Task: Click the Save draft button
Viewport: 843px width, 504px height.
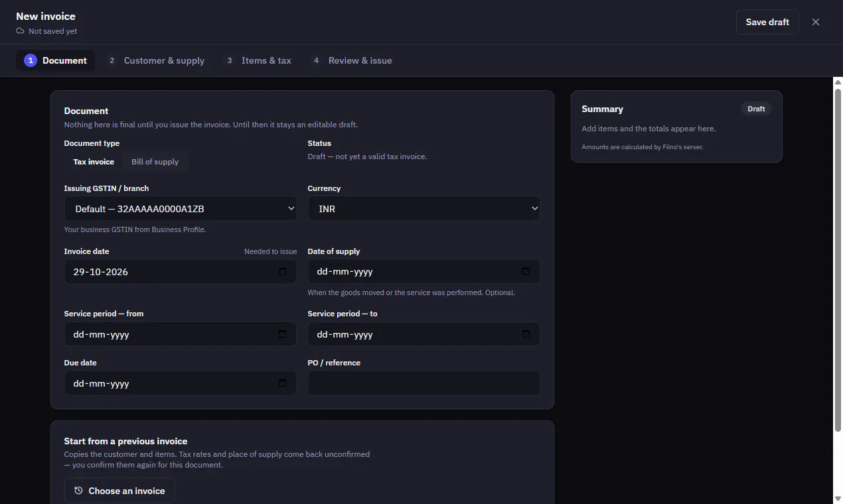Action: pyautogui.click(x=767, y=22)
